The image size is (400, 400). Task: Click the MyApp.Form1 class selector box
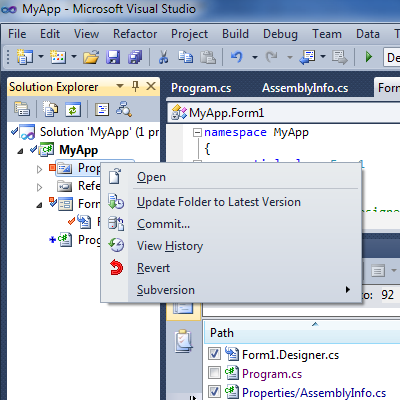[x=285, y=113]
